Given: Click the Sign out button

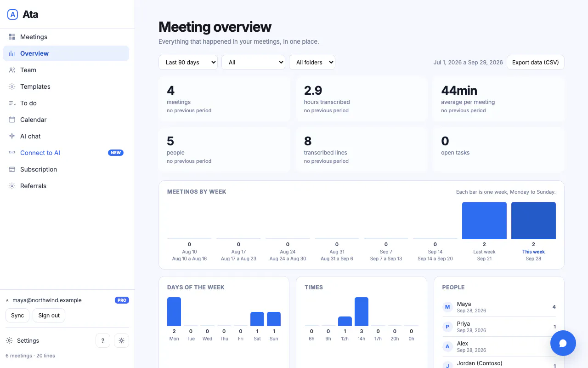Looking at the screenshot, I should (x=49, y=316).
